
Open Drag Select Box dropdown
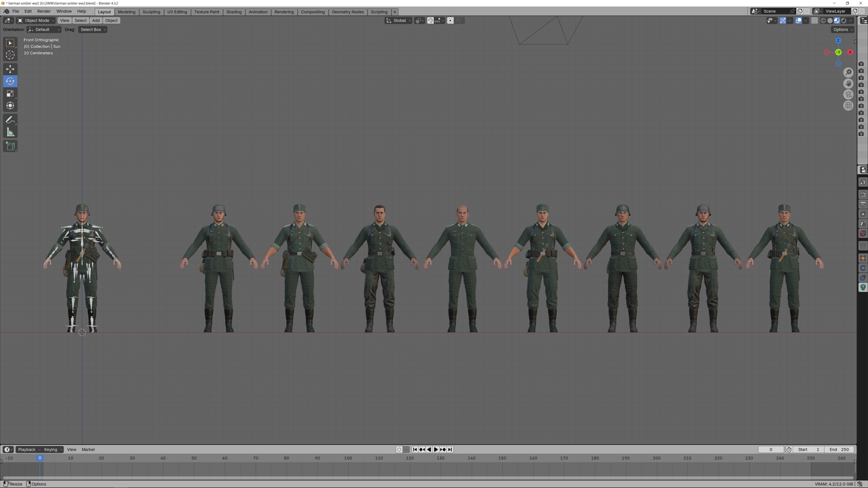pyautogui.click(x=93, y=29)
